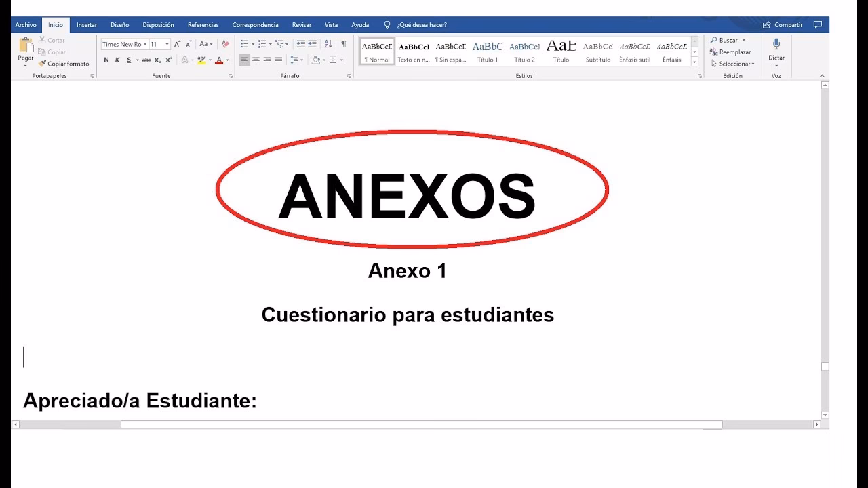Toggle italic with the K button
Image resolution: width=868 pixels, height=488 pixels.
coord(117,60)
